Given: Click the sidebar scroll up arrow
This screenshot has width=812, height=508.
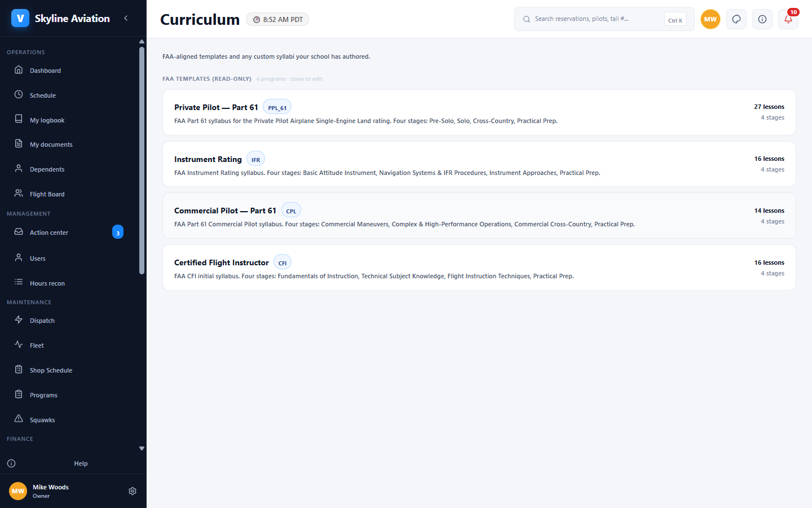Looking at the screenshot, I should 142,42.
